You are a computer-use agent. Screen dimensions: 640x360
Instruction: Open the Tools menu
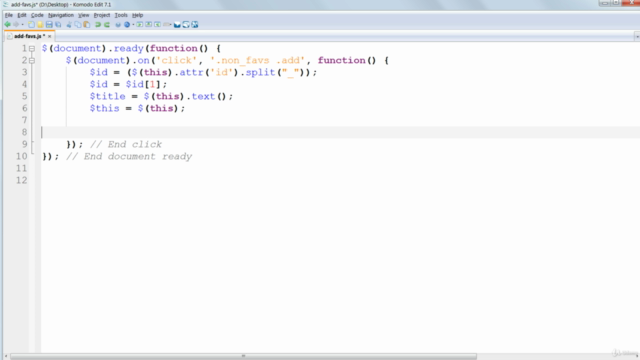click(121, 15)
